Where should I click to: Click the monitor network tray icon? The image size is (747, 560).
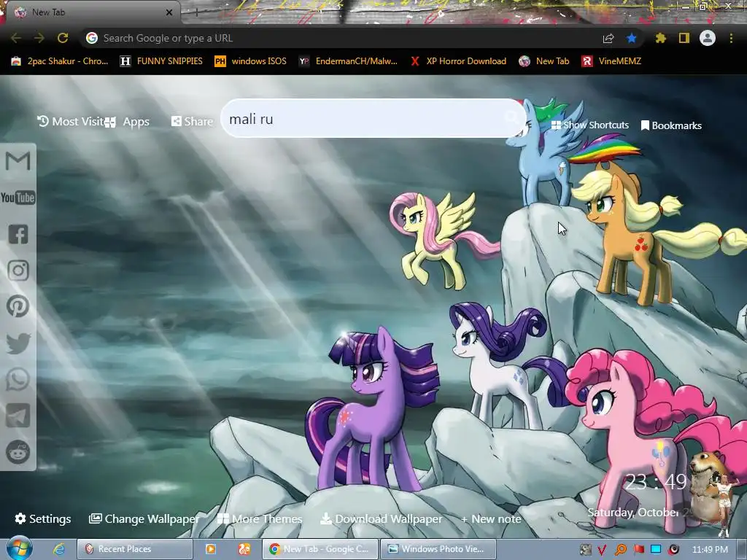656,549
